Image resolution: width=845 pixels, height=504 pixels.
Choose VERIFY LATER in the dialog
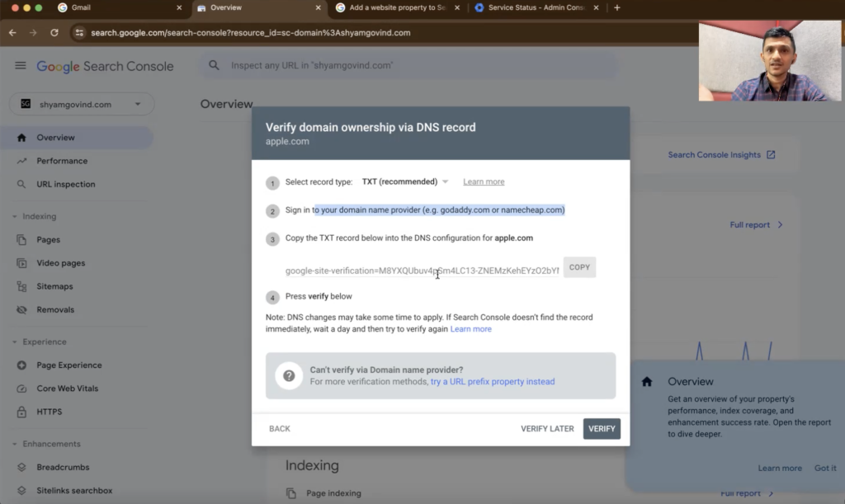tap(547, 429)
